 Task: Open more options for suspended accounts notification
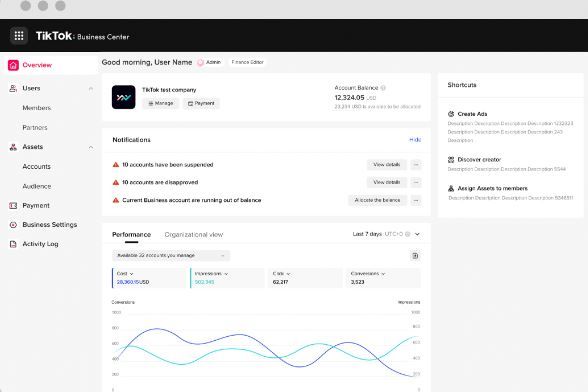point(416,165)
